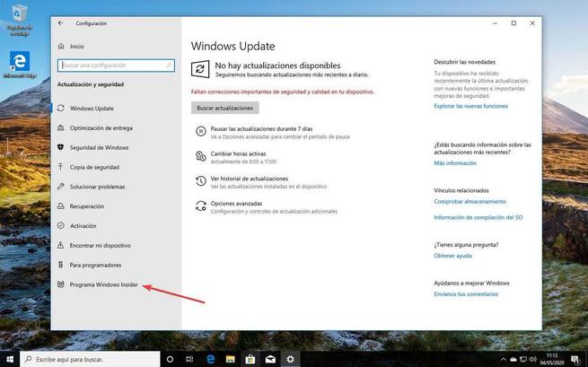Pause updates: Pausar las actualizaciones durante 7 días
This screenshot has height=367, width=588.
(x=261, y=128)
